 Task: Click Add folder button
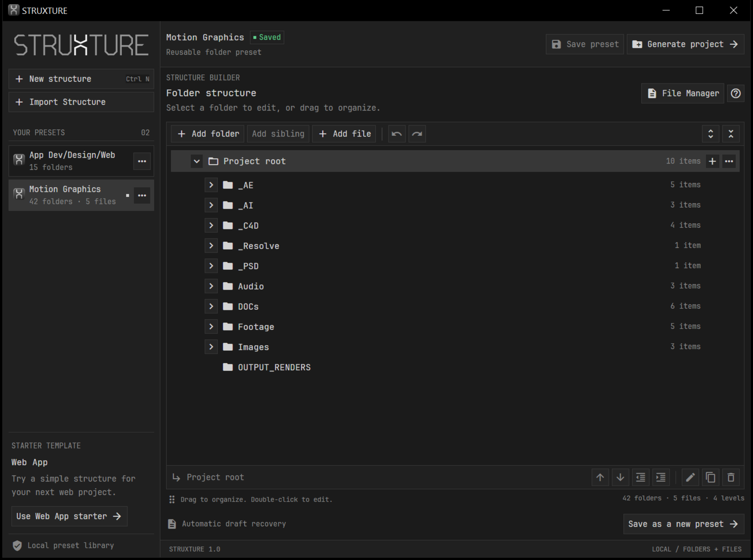[208, 134]
